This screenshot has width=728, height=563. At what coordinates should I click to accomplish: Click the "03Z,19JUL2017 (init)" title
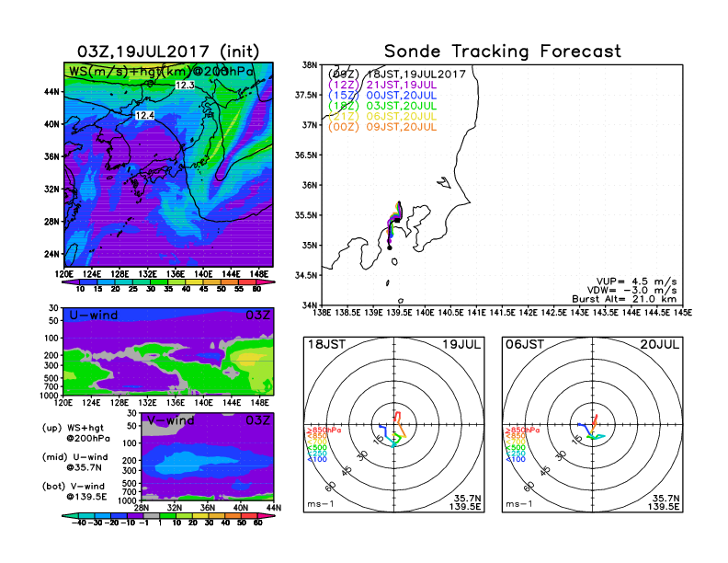pyautogui.click(x=168, y=52)
